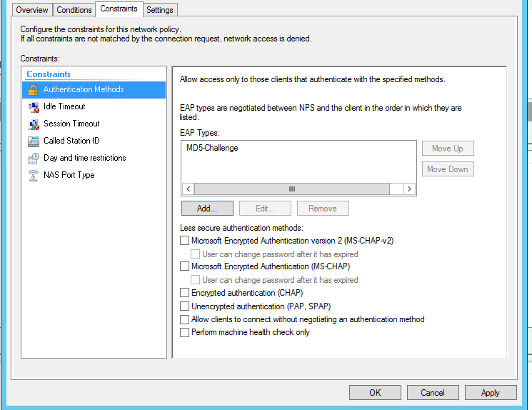Open the Constraints tab
Image resolution: width=532 pixels, height=410 pixels.
tap(119, 9)
